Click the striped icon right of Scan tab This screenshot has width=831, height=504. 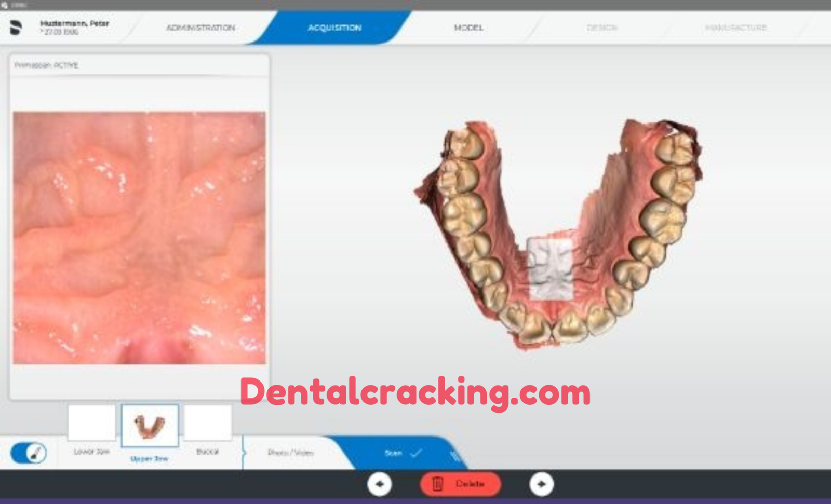(455, 456)
